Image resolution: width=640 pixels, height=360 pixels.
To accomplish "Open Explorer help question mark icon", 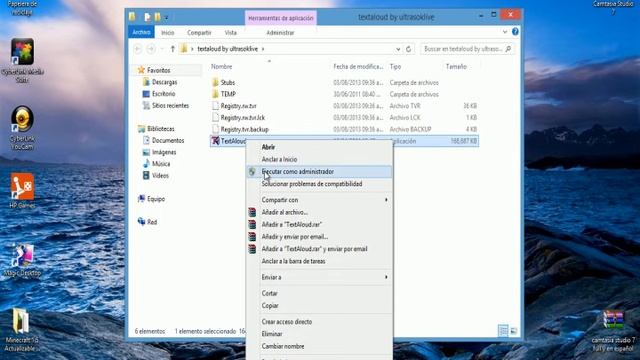I will pos(515,31).
